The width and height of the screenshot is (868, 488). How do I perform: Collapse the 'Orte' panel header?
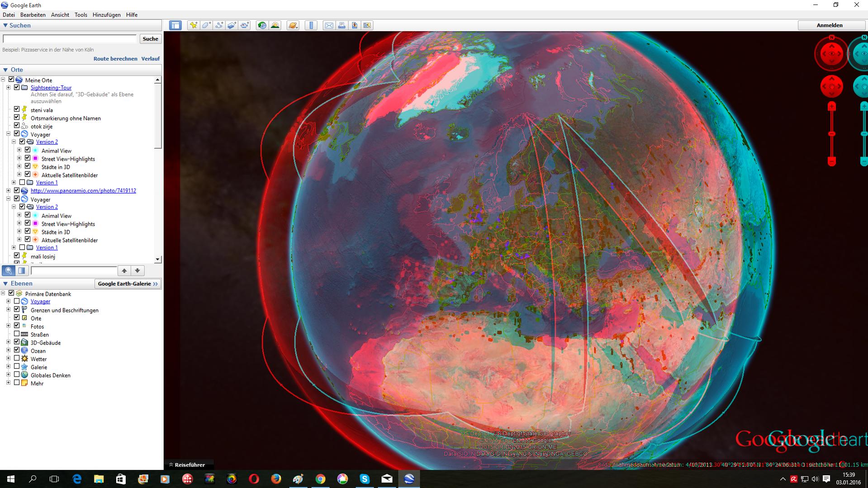(x=5, y=70)
